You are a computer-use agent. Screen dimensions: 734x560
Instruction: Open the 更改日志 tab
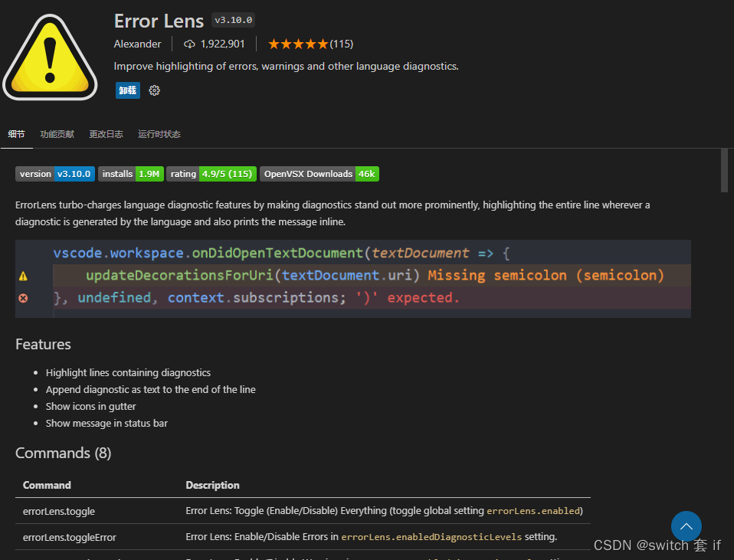point(106,134)
